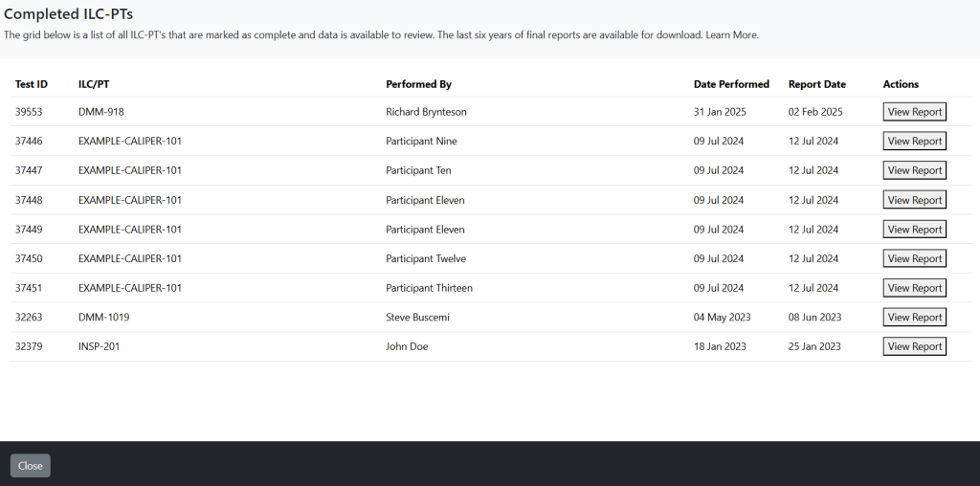Select the Report Date column header
The image size is (980, 486).
click(817, 84)
